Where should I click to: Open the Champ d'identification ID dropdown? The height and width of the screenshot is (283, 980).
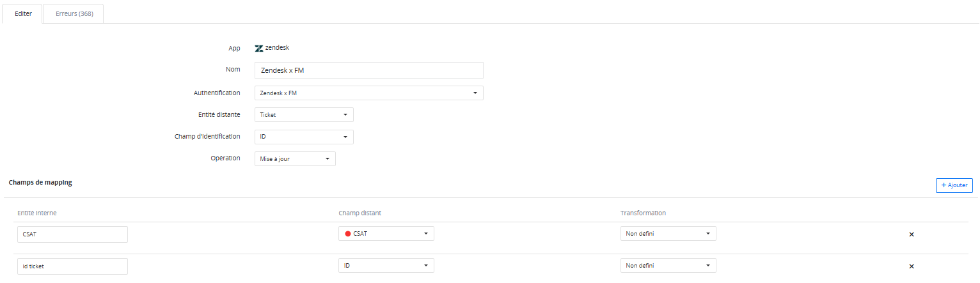click(x=304, y=137)
